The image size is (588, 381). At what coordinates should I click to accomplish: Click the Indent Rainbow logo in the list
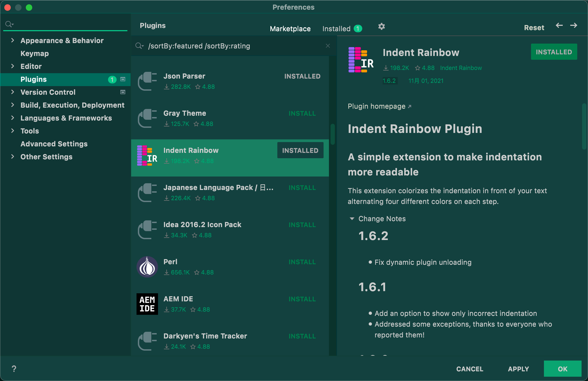pyautogui.click(x=147, y=156)
